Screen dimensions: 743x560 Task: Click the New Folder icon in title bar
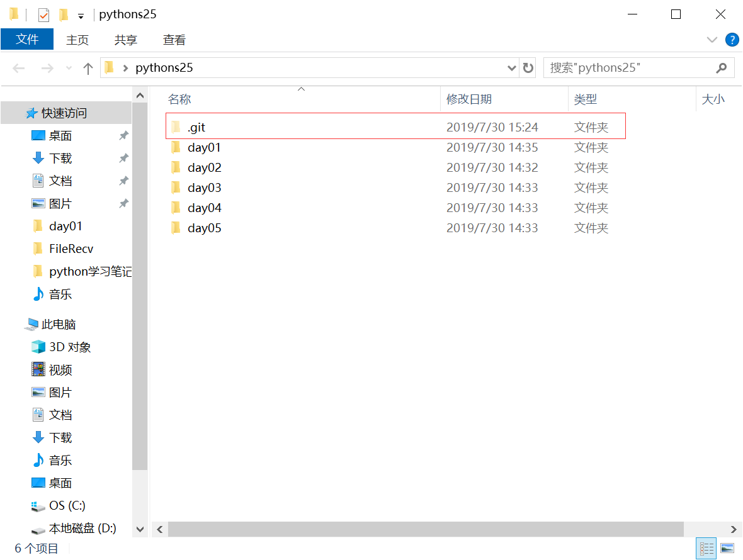click(x=63, y=14)
